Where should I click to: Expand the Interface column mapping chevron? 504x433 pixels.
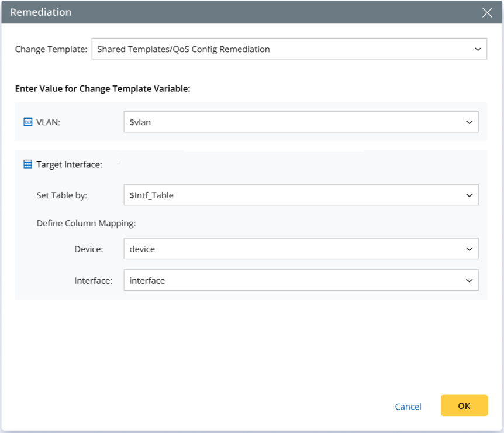(x=469, y=280)
